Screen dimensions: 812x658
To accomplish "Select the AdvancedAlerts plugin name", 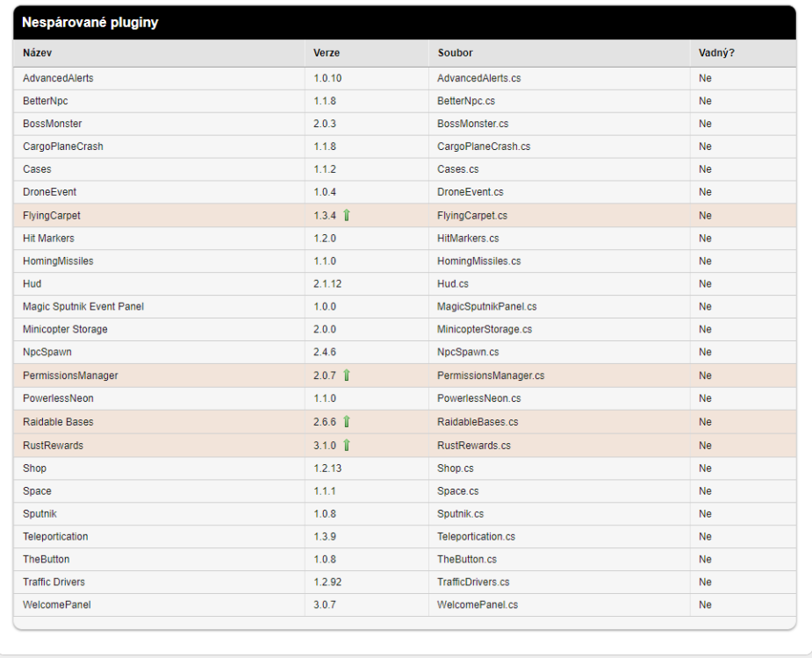I will [58, 78].
